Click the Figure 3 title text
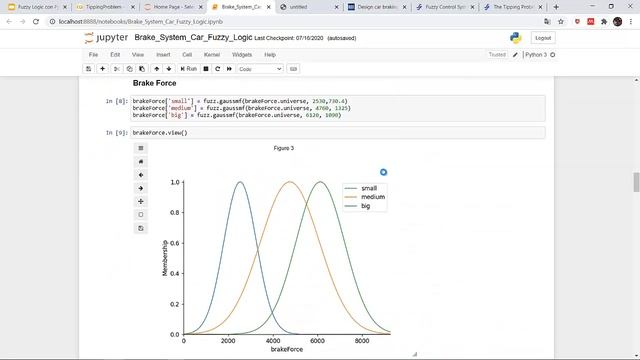This screenshot has width=640, height=360. [x=284, y=148]
